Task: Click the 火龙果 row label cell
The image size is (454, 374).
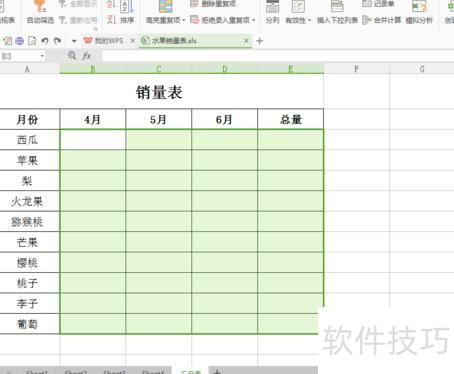Action: click(x=29, y=201)
